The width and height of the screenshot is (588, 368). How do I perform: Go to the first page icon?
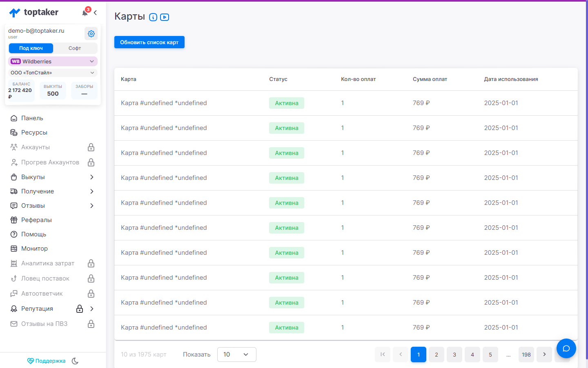pyautogui.click(x=383, y=355)
